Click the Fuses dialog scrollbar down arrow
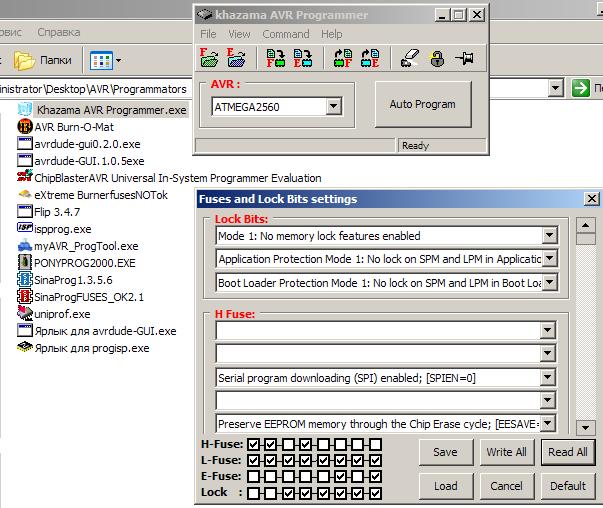This screenshot has width=603, height=508. coord(585,427)
